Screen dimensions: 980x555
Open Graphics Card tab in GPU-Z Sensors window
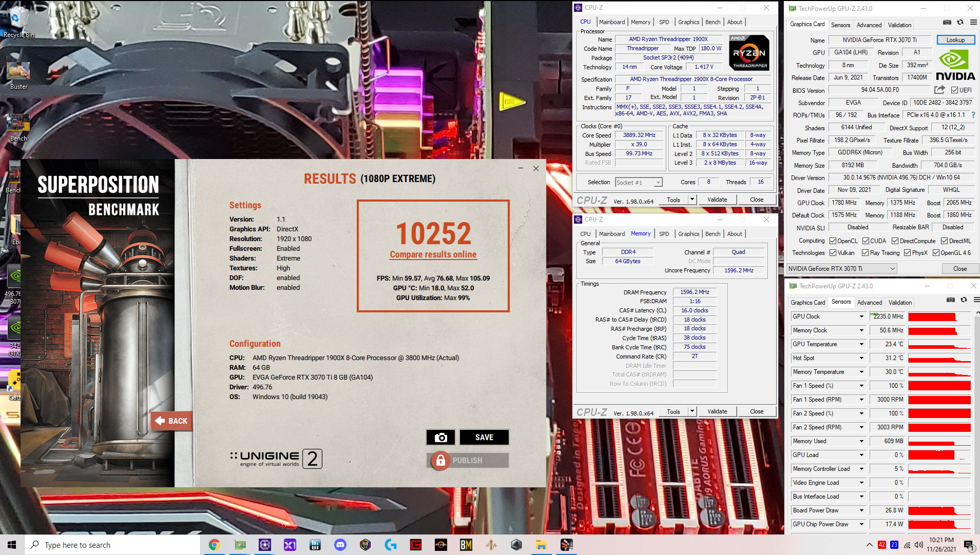[x=808, y=302]
